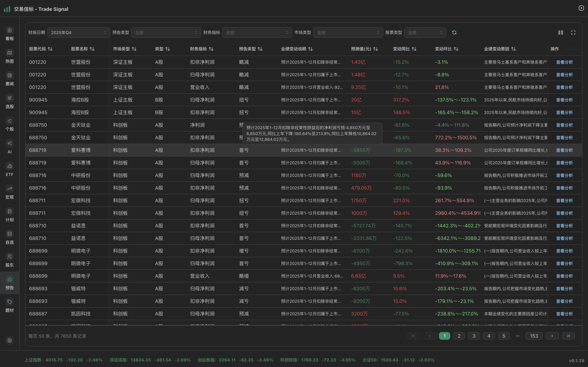Open the 预告类型 filter dropdown
588x367 pixels.
click(166, 33)
